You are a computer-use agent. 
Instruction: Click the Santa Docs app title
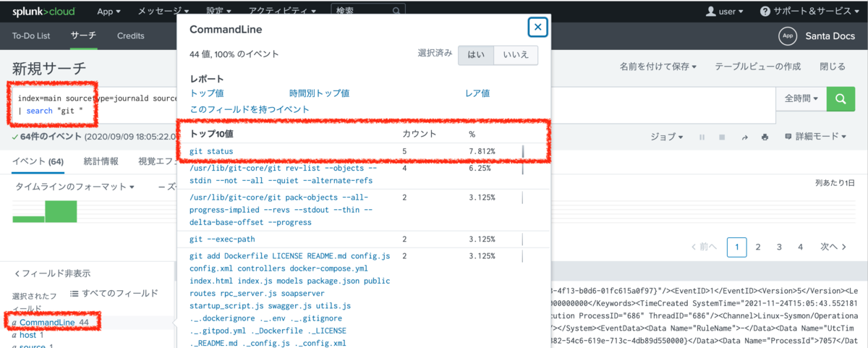coord(830,35)
